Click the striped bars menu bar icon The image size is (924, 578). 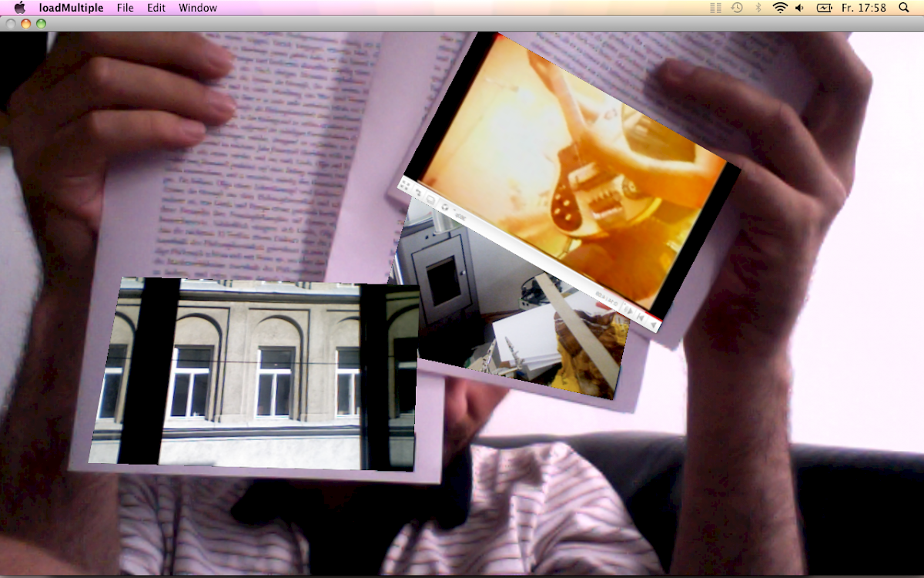715,8
